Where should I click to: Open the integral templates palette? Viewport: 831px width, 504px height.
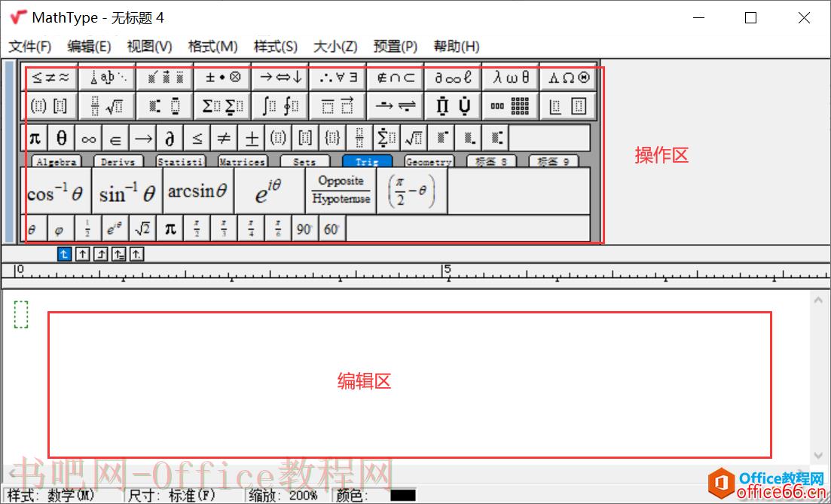[x=282, y=106]
